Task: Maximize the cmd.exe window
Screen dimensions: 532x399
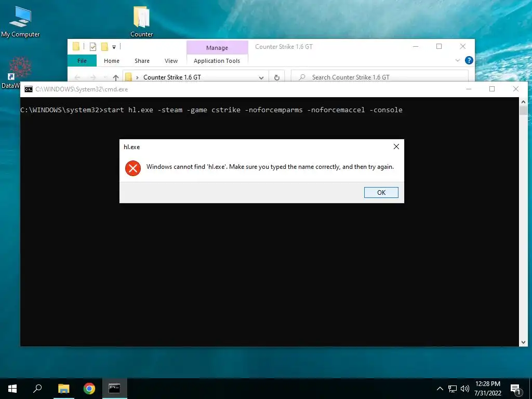Action: (491, 89)
